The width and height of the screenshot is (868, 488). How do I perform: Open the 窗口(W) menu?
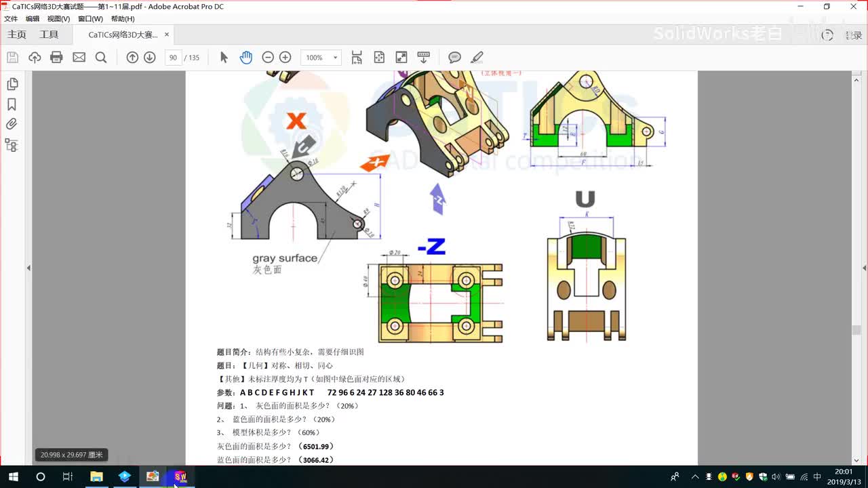coord(90,19)
